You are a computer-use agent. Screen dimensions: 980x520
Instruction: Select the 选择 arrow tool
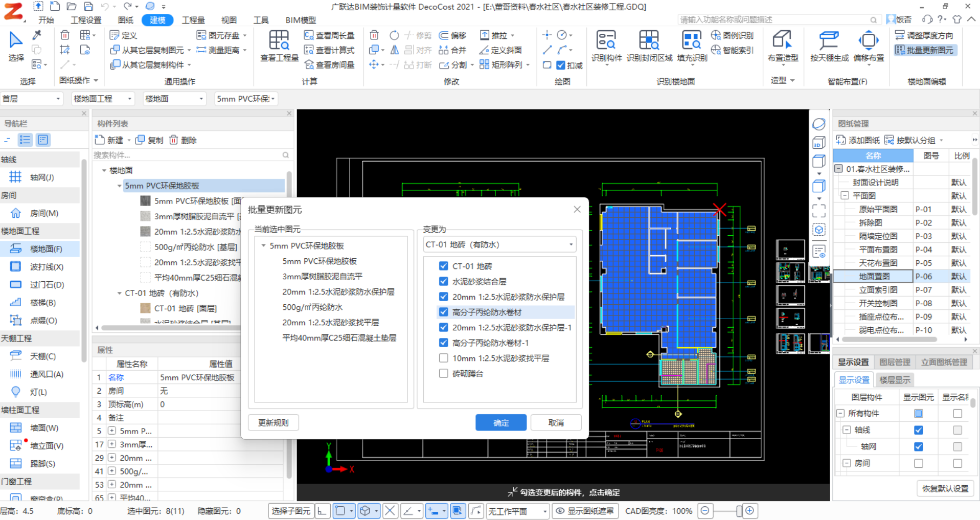(x=16, y=46)
